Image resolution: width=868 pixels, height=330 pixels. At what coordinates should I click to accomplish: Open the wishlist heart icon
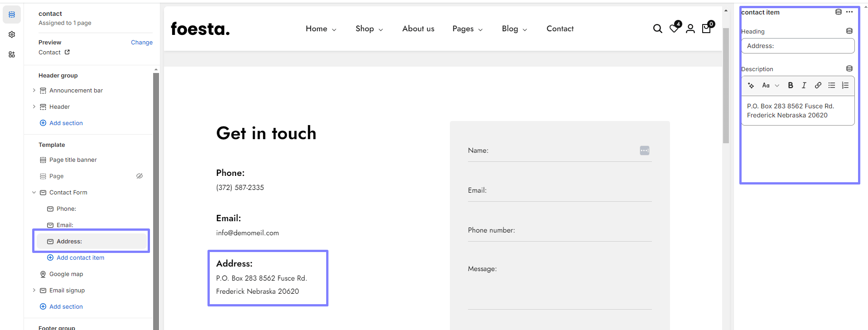coord(674,29)
